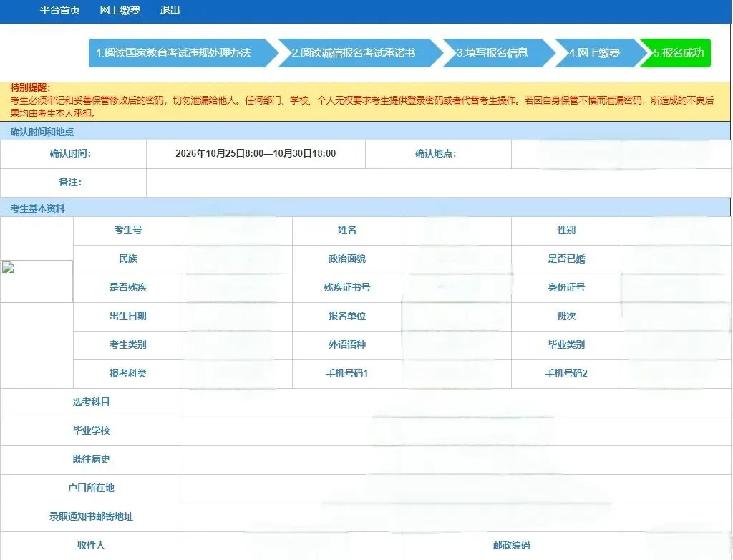Select the green step 5.报名成功
This screenshot has width=733, height=560.
click(x=676, y=53)
